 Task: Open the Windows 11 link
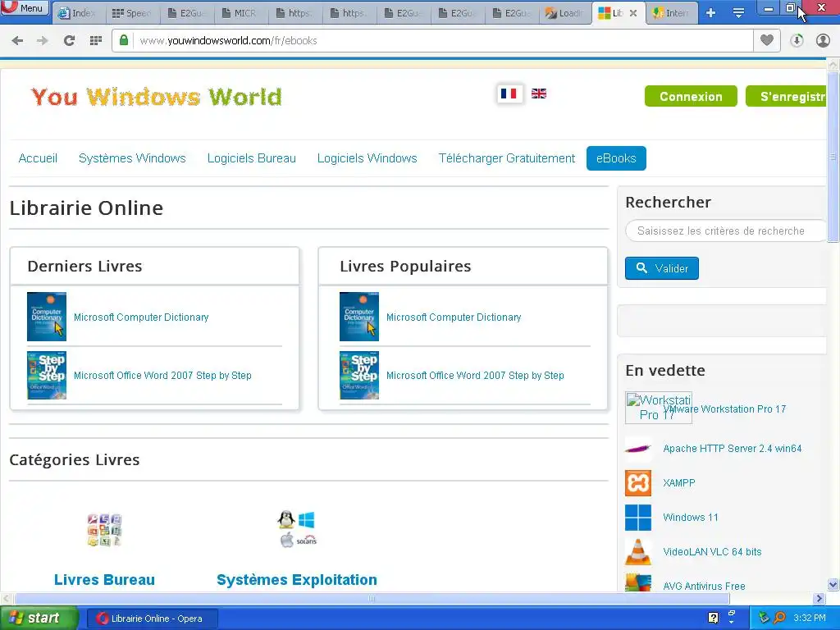click(x=690, y=518)
